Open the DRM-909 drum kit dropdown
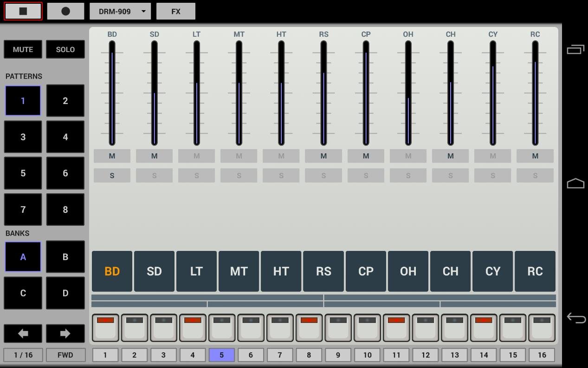Image resolution: width=588 pixels, height=368 pixels. [120, 11]
